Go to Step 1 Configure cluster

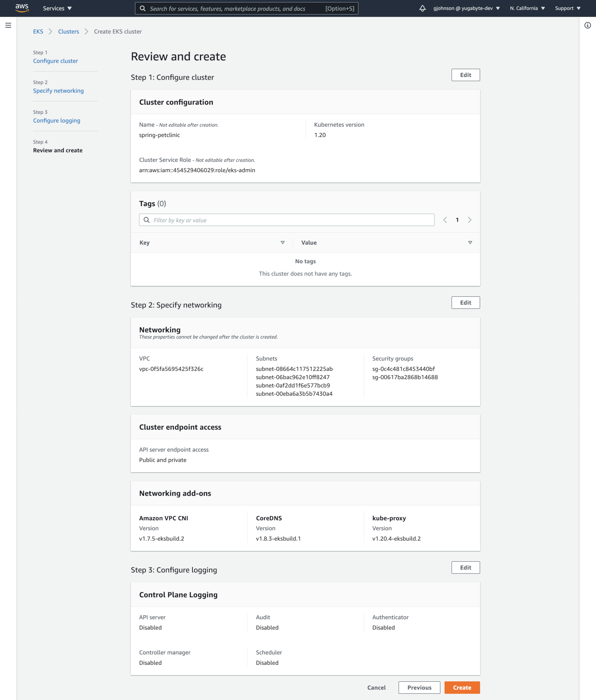(x=55, y=61)
